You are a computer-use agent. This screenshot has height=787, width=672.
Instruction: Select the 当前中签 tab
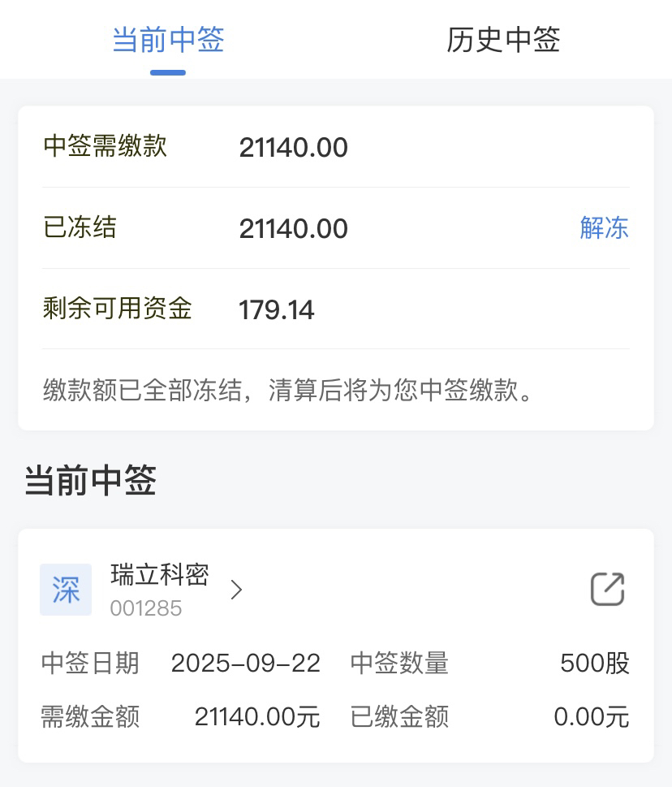(x=168, y=40)
